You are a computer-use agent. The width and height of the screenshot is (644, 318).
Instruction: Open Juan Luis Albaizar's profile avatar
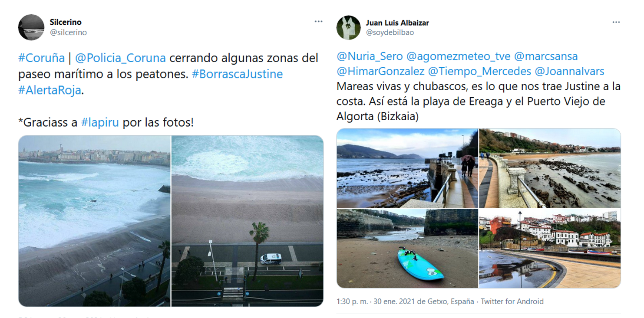(x=349, y=28)
